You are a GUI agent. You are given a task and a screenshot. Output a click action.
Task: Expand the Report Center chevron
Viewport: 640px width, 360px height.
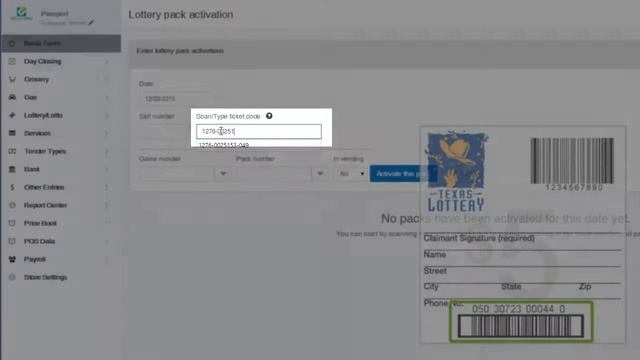(x=107, y=205)
